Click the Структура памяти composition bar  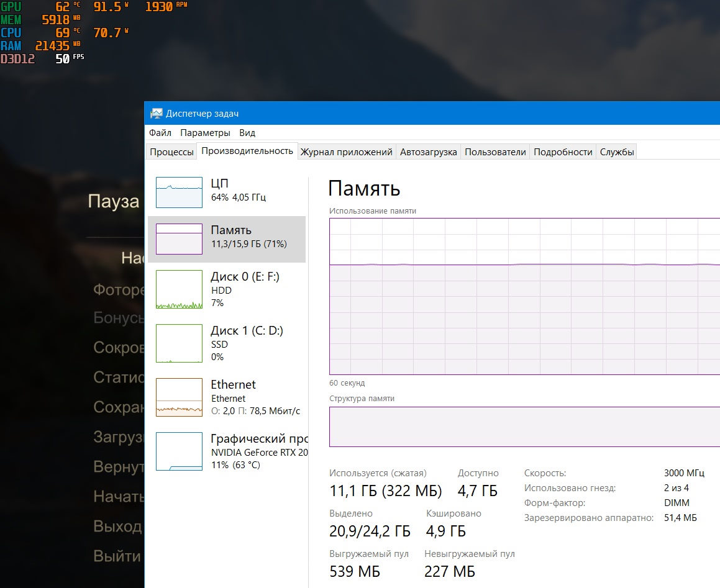tap(524, 427)
